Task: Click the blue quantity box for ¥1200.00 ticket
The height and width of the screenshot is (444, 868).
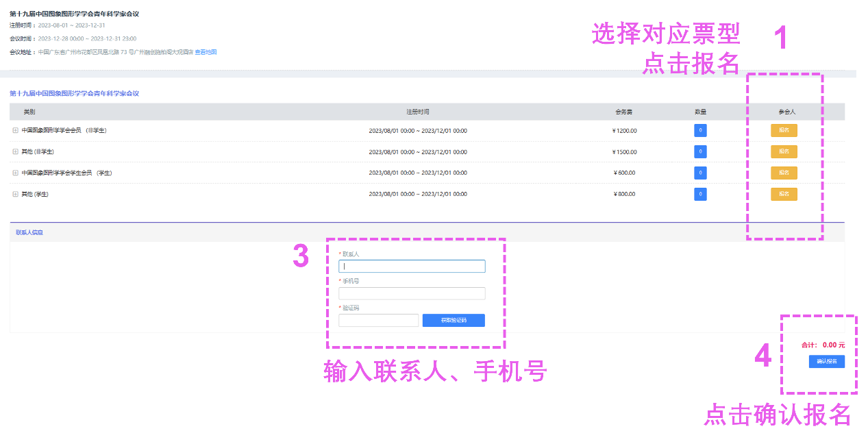Action: pos(700,130)
